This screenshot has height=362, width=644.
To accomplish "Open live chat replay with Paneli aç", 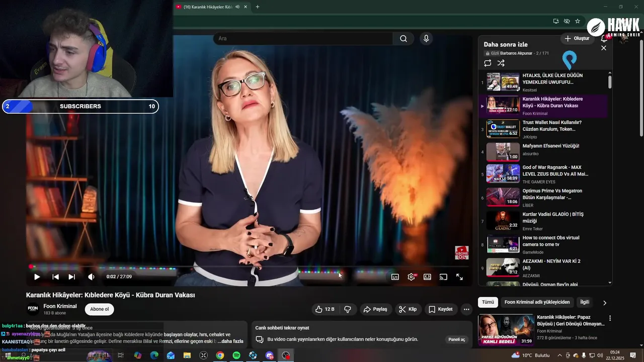I will 457,339.
